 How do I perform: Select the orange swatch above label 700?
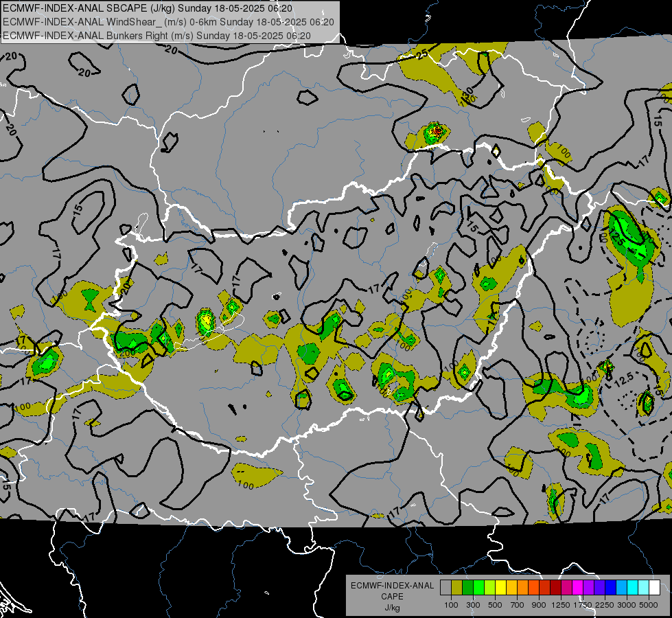523,587
